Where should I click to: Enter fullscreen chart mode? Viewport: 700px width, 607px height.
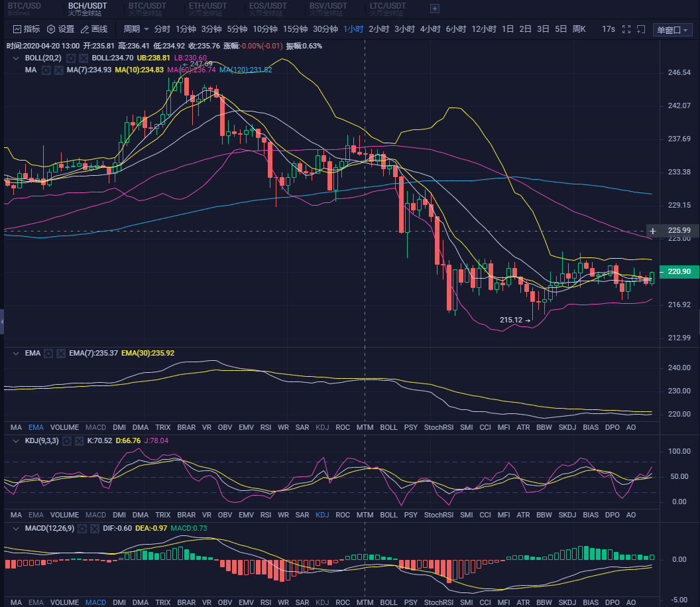(x=626, y=29)
